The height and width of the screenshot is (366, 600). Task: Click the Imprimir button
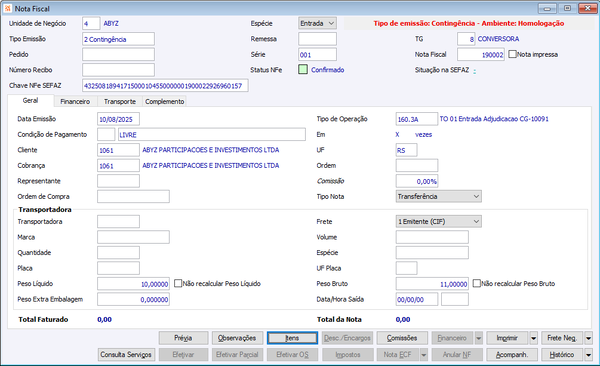pyautogui.click(x=507, y=338)
